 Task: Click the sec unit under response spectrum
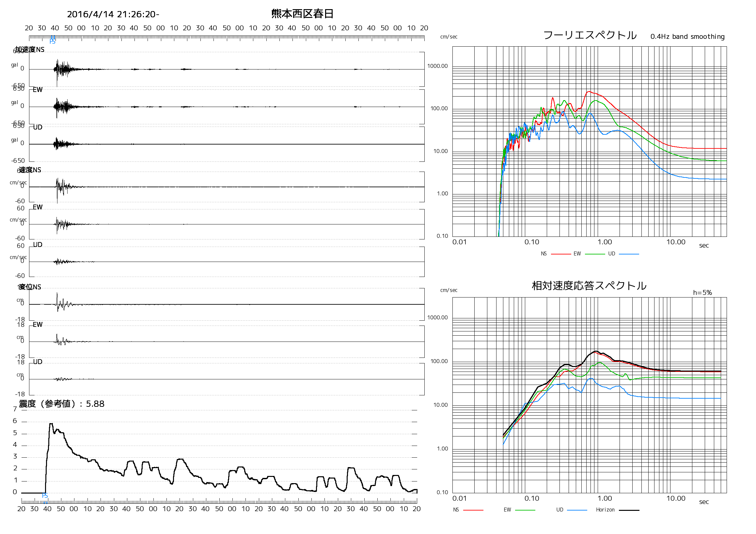coord(704,502)
